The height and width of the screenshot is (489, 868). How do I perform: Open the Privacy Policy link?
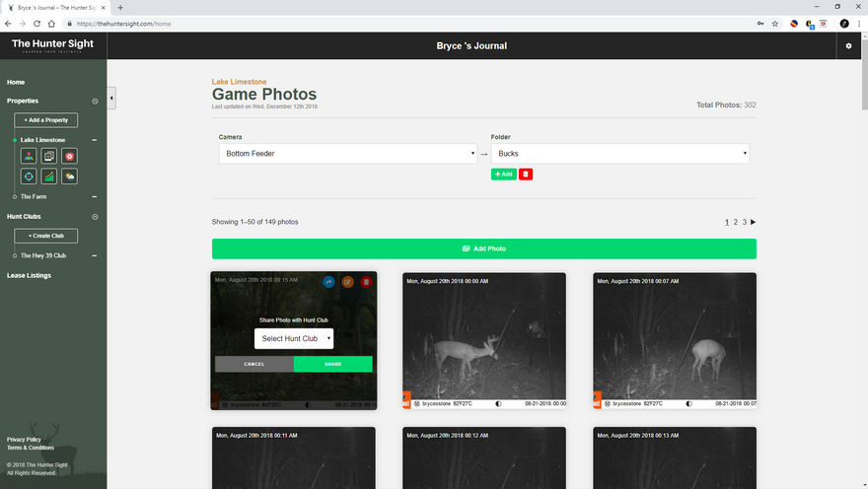[24, 440]
